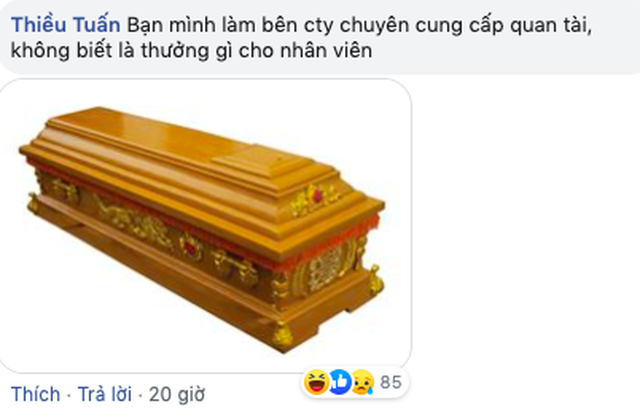This screenshot has width=640, height=417.
Task: Like the comment via Thích
Action: [x=36, y=394]
